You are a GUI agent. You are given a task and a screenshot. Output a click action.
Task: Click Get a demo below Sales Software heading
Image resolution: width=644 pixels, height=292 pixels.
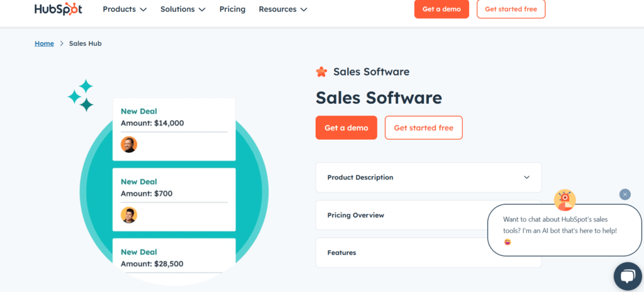(347, 128)
